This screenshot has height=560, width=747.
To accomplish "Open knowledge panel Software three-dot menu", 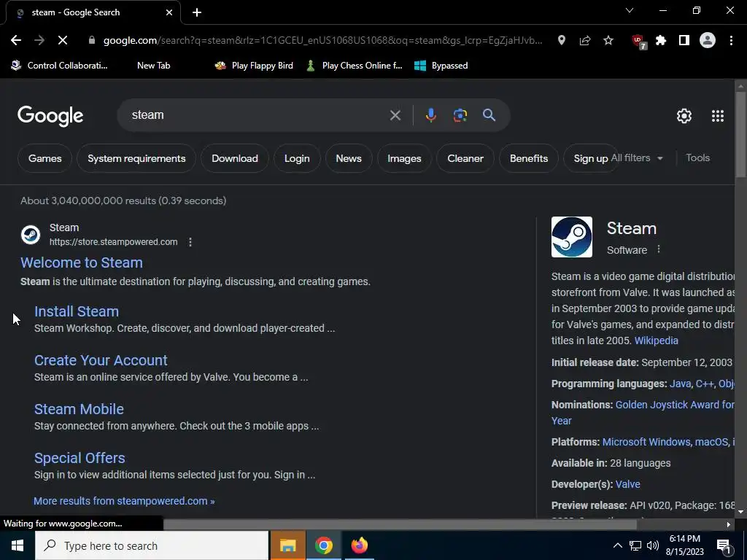I will pos(659,249).
